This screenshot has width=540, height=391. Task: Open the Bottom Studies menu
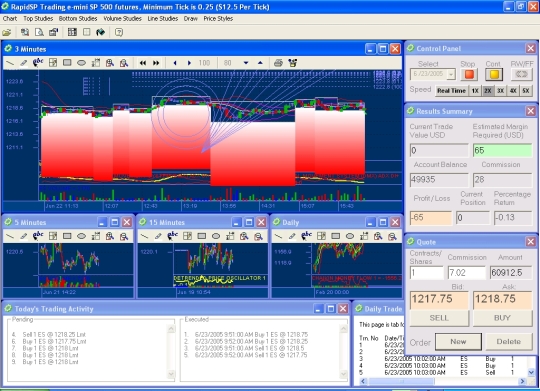(78, 19)
